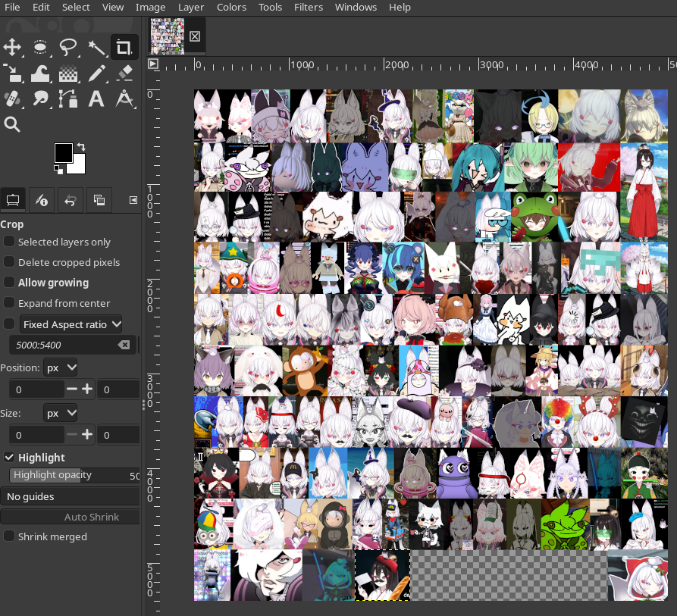
Task: Enable Delete cropped pixels
Action: click(x=9, y=261)
